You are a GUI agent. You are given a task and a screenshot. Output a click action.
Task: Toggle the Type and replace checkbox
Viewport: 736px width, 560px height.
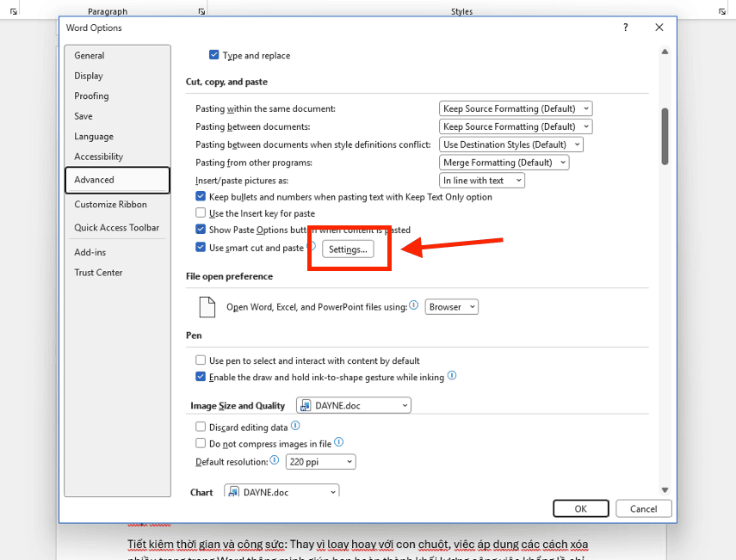214,55
